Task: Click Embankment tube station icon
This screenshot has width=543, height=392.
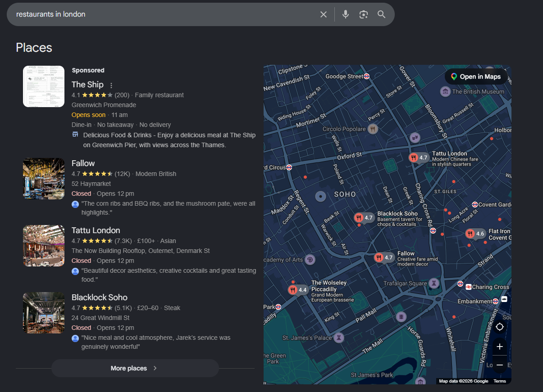Action: click(496, 301)
